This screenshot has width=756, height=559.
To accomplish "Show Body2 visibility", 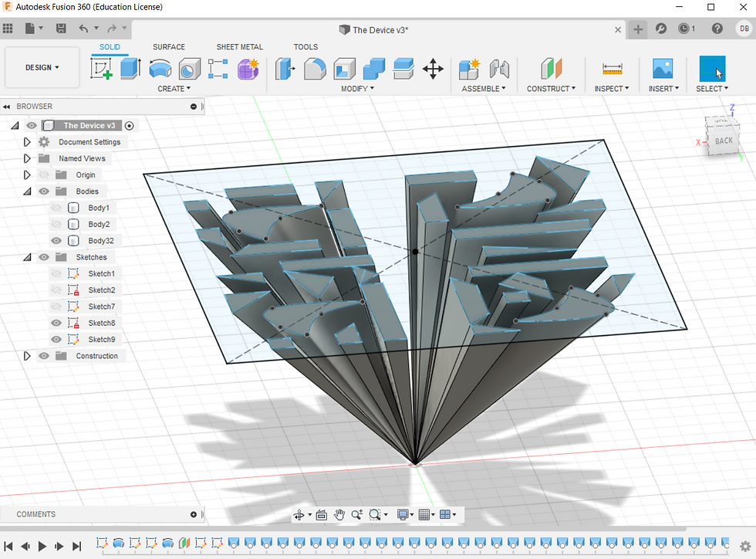I will coord(56,224).
